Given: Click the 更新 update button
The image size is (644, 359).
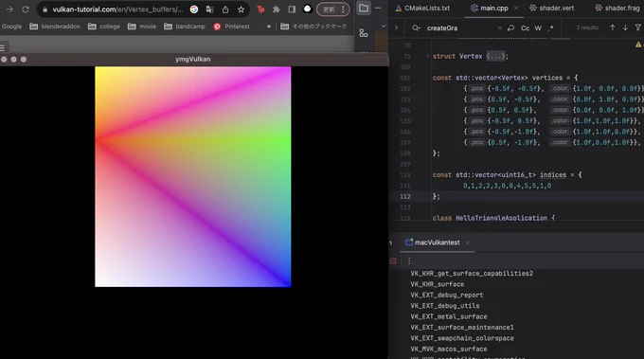Looking at the screenshot, I should pyautogui.click(x=329, y=9).
